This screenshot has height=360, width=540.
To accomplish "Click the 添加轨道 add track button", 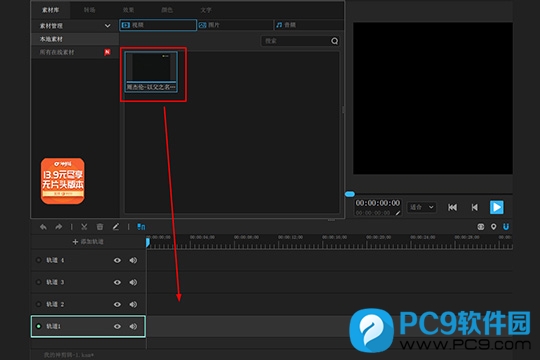I will 88,242.
